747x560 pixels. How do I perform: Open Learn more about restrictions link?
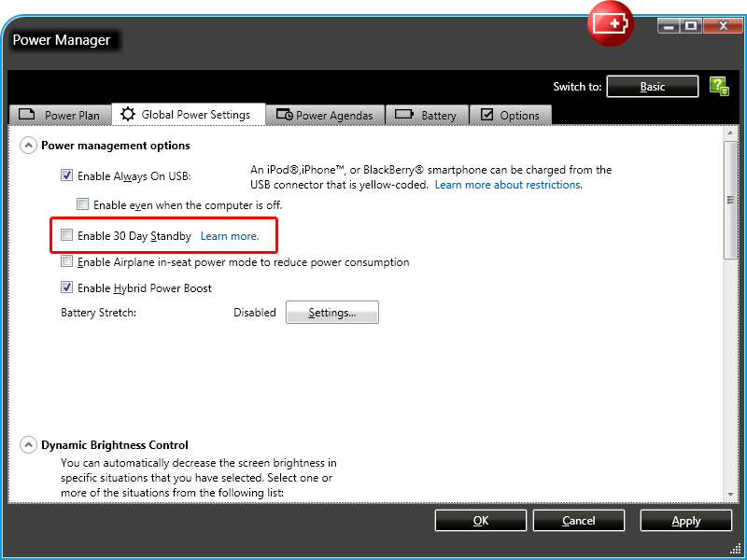(508, 185)
